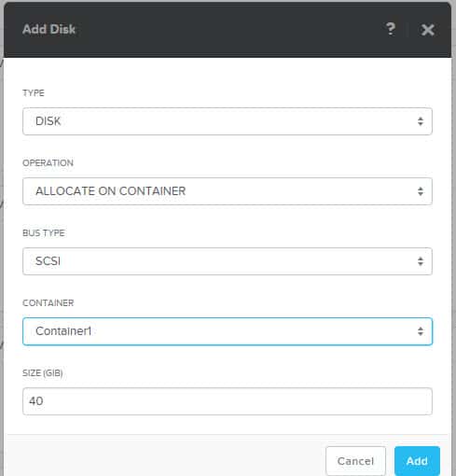The width and height of the screenshot is (456, 476).
Task: Click the up-down arrows in Type field
Action: coord(421,121)
